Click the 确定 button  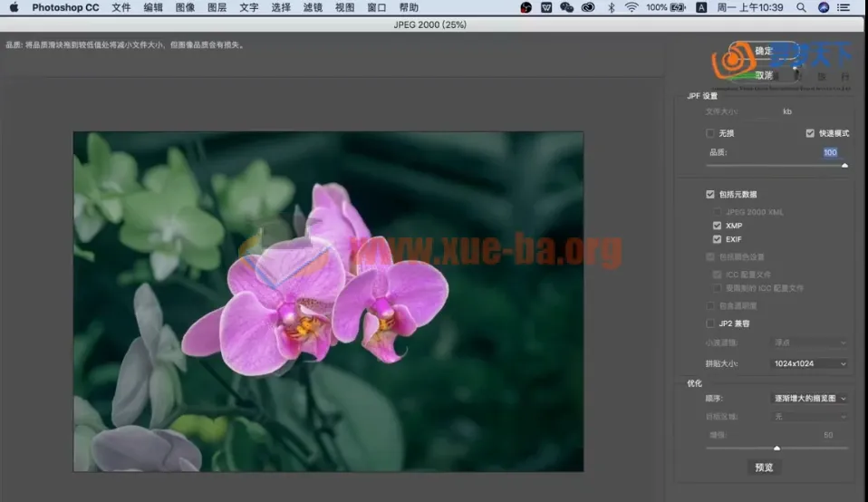764,51
